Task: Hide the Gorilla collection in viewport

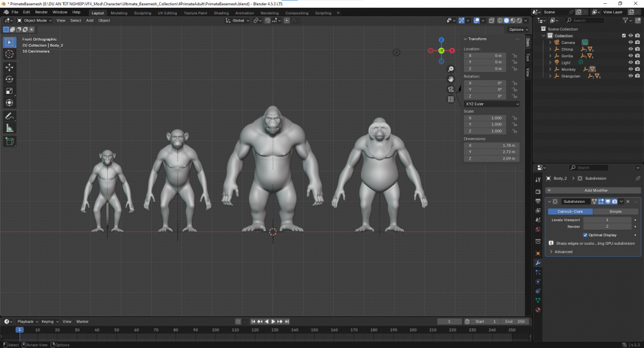Action: [x=630, y=56]
